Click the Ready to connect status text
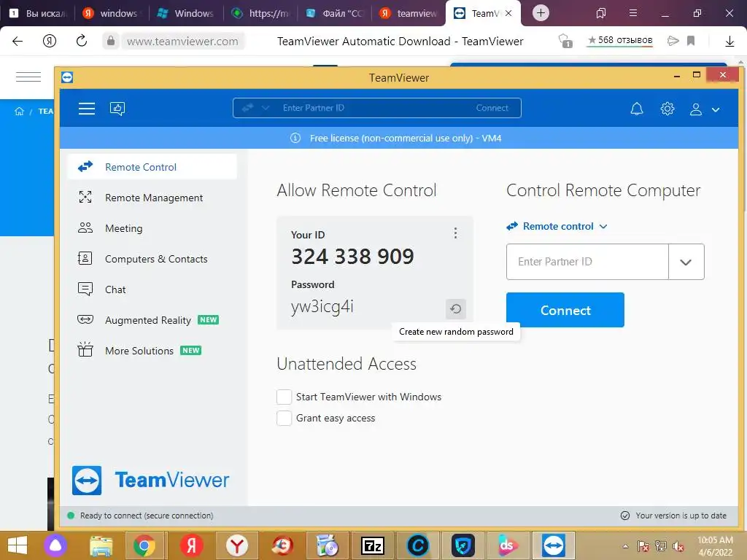Viewport: 747px width, 560px height. 146,516
